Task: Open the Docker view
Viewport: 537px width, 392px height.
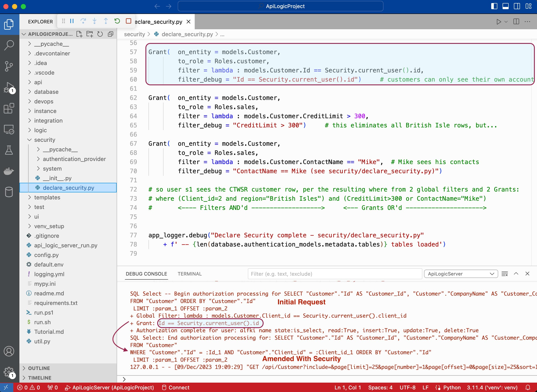Action: click(x=9, y=171)
